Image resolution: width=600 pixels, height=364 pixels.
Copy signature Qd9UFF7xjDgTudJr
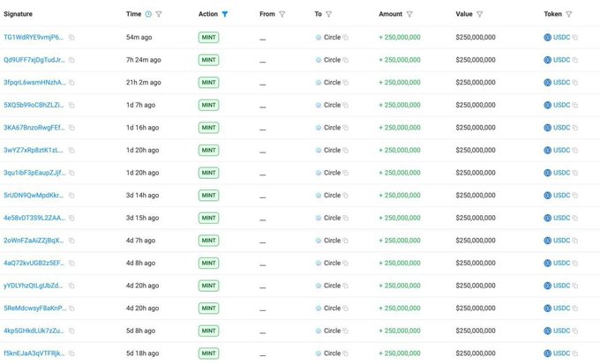(71, 60)
